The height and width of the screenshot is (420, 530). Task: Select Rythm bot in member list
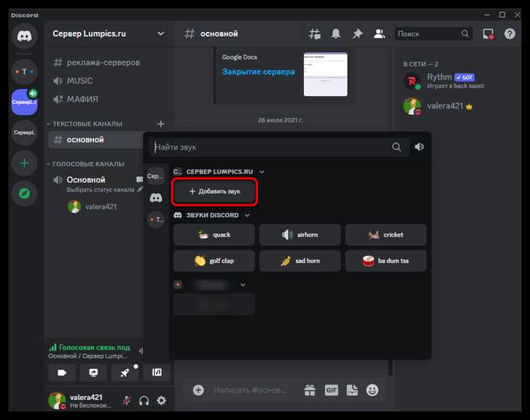[x=445, y=81]
